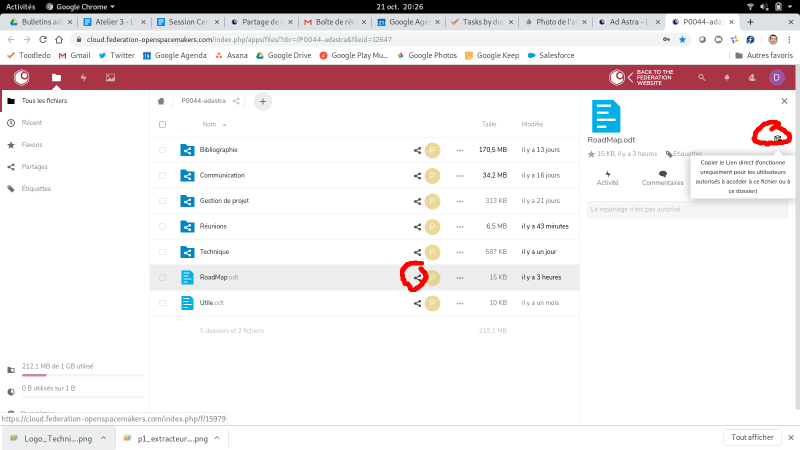Screen dimensions: 800x450
Task: Click the share icon on Bibliographie row
Action: click(x=417, y=150)
